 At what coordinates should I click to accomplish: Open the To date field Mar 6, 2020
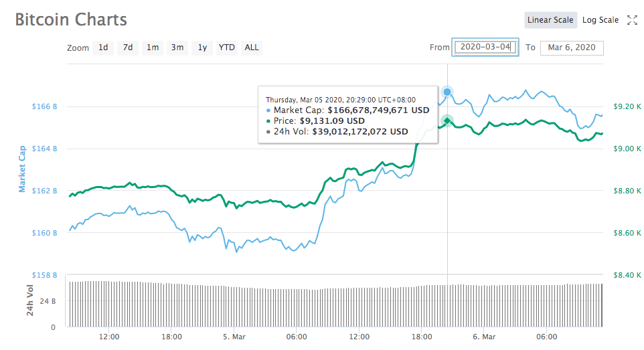point(572,48)
